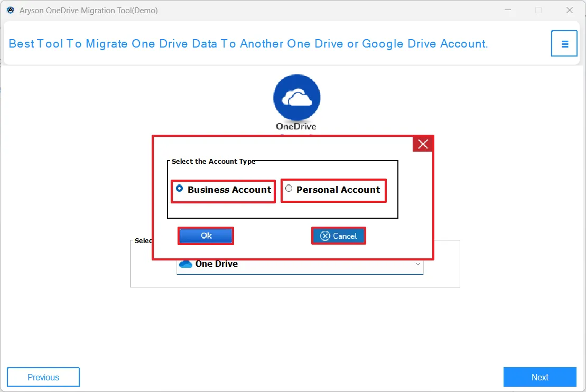Confirm account type with Ok button
586x392 pixels.
(206, 236)
